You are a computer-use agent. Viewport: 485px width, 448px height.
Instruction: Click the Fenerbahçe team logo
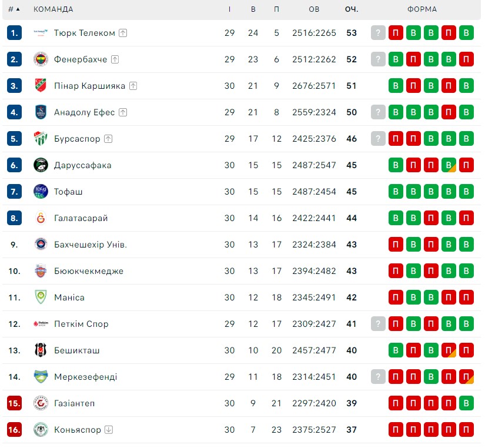pyautogui.click(x=41, y=59)
